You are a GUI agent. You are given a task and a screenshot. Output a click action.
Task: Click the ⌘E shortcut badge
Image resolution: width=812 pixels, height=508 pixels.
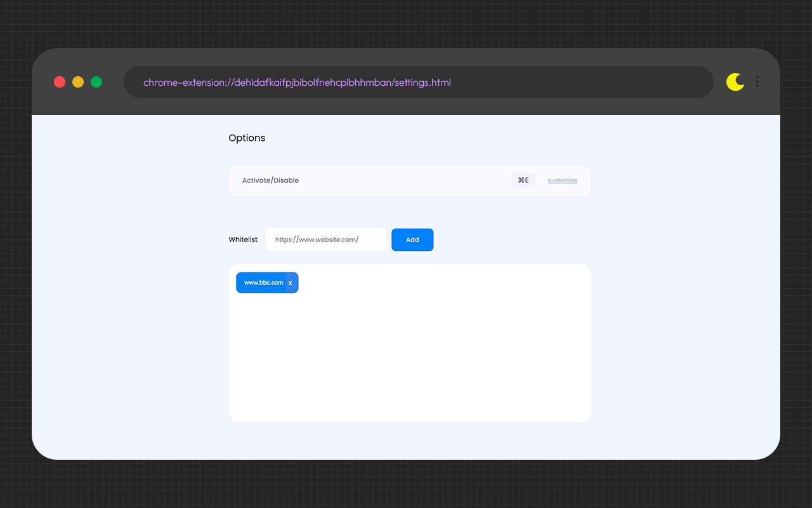523,180
